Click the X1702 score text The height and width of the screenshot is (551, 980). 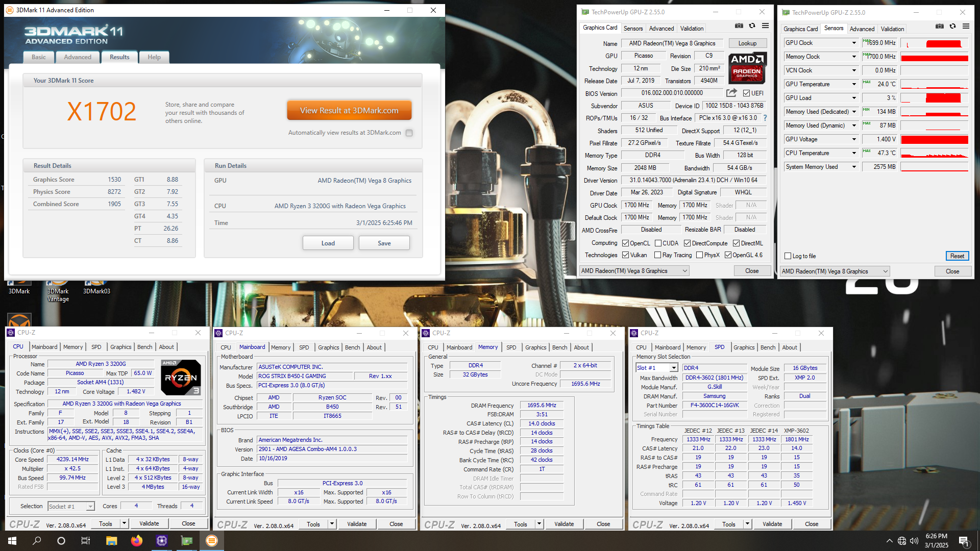tap(102, 111)
